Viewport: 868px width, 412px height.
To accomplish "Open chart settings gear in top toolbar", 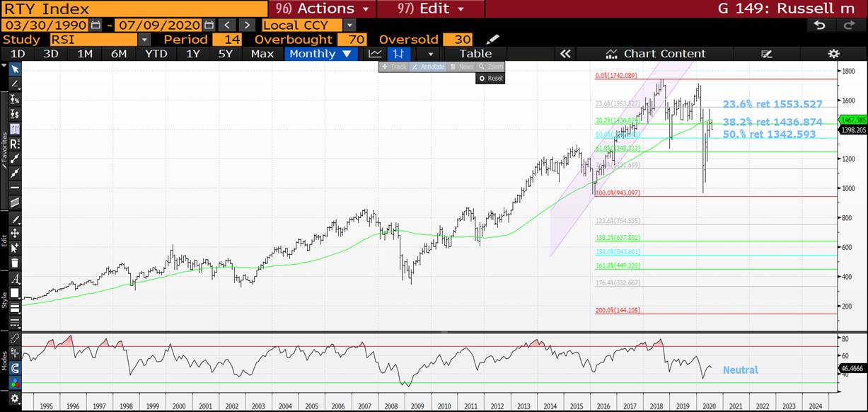I will click(833, 54).
